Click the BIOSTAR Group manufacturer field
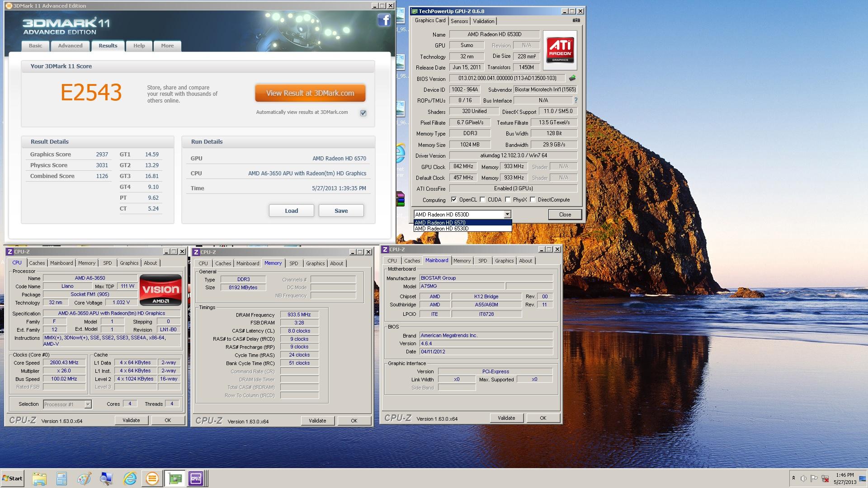 click(486, 278)
